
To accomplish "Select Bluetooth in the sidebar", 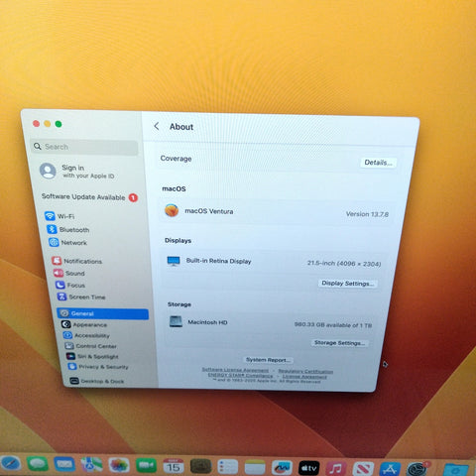I will pos(68,229).
